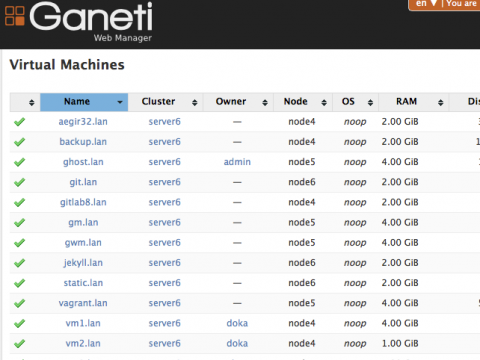Image resolution: width=480 pixels, height=360 pixels.
Task: Open the vagrant.lan virtual machine link
Action: [x=83, y=303]
